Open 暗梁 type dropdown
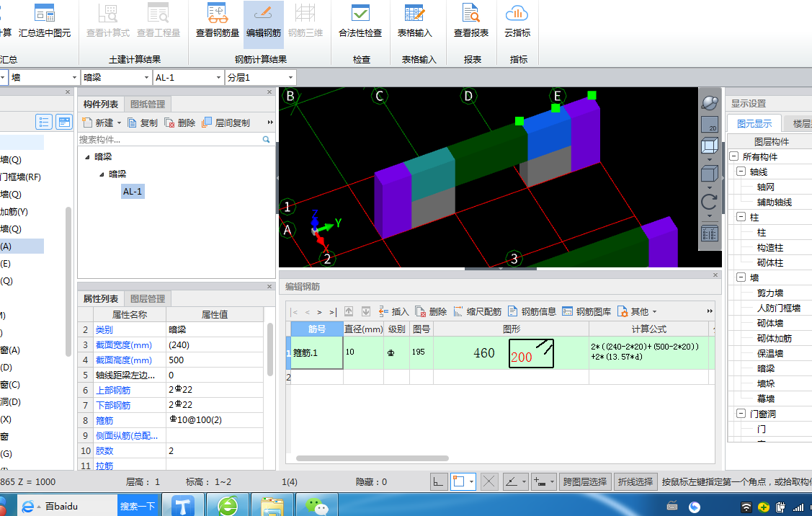The height and width of the screenshot is (516, 812). (146, 78)
